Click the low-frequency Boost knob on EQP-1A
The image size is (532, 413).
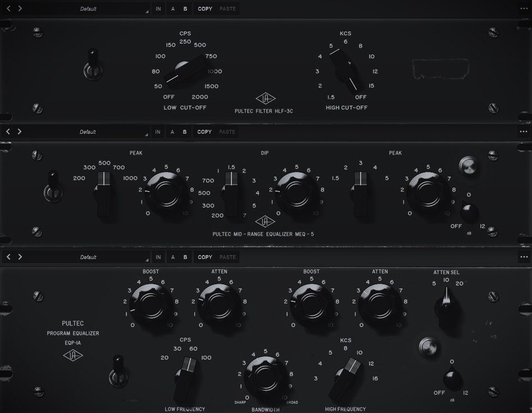pyautogui.click(x=151, y=306)
